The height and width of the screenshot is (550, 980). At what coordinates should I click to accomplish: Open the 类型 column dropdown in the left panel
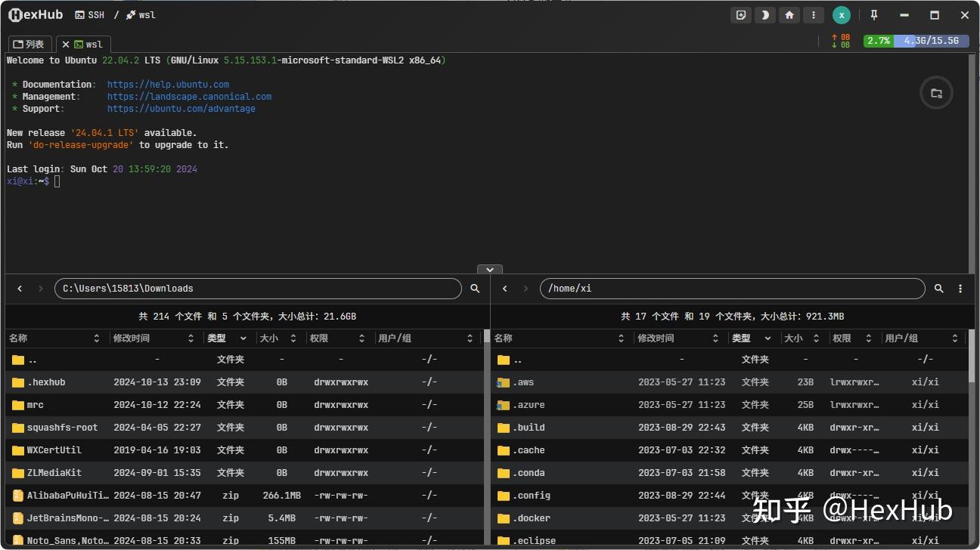243,338
